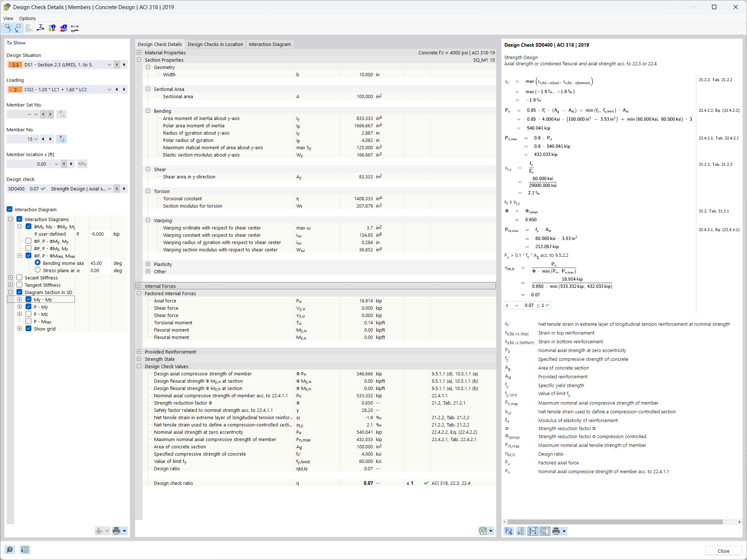This screenshot has height=560, width=747.
Task: Select the undo arrow in the toolbar
Action: click(8, 28)
